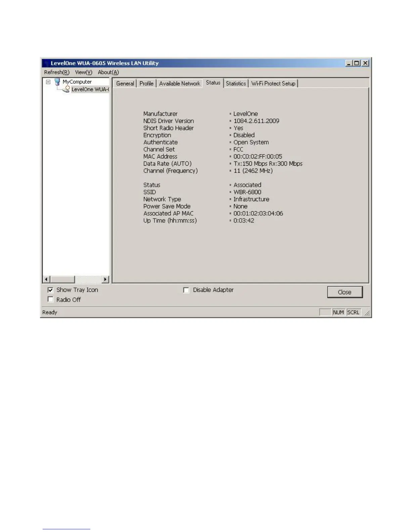Open the About(A) menu
The height and width of the screenshot is (532, 411).
(108, 72)
